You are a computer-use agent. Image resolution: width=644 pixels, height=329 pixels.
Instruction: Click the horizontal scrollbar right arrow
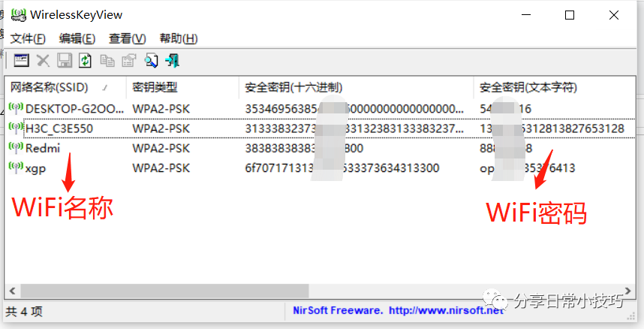point(628,291)
